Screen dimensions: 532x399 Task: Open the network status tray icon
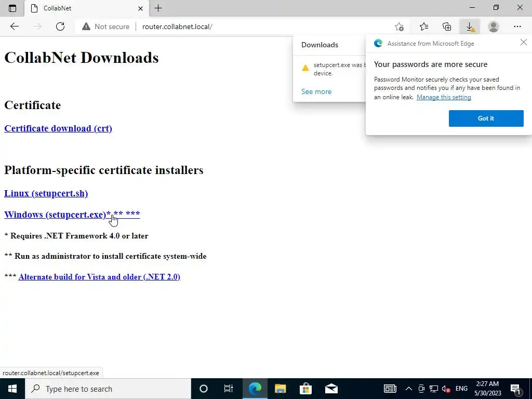click(434, 389)
